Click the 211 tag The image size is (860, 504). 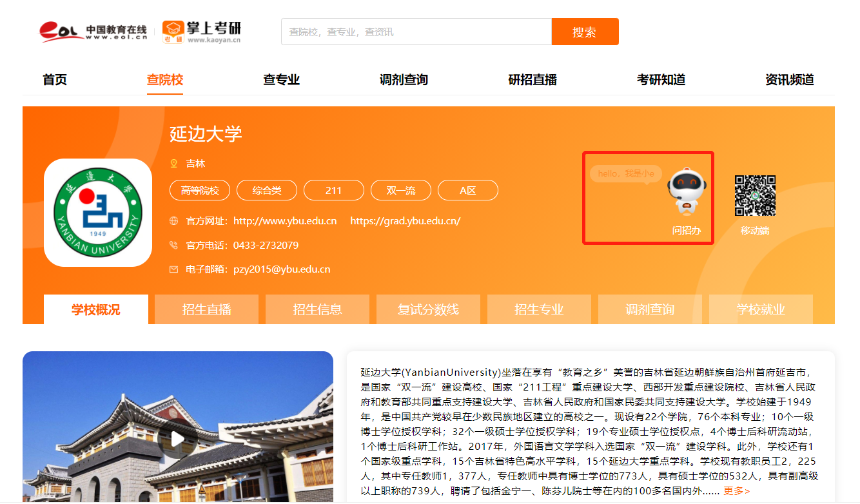(x=334, y=191)
